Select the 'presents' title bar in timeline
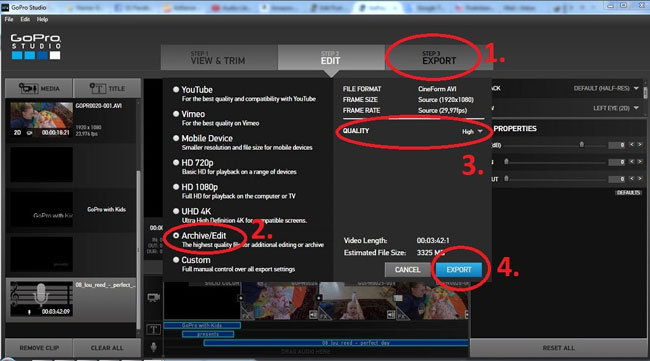Screen dimensions: 650x361 [208, 334]
